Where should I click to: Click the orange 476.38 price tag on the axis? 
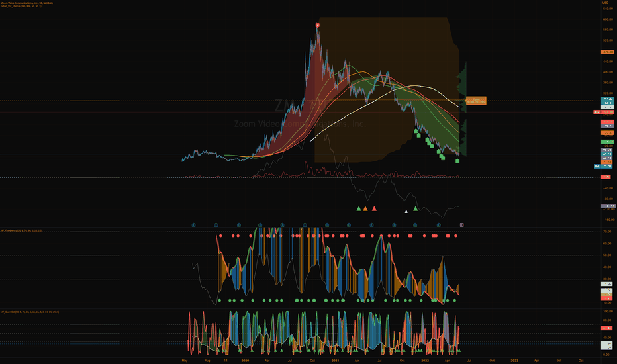[x=608, y=52]
